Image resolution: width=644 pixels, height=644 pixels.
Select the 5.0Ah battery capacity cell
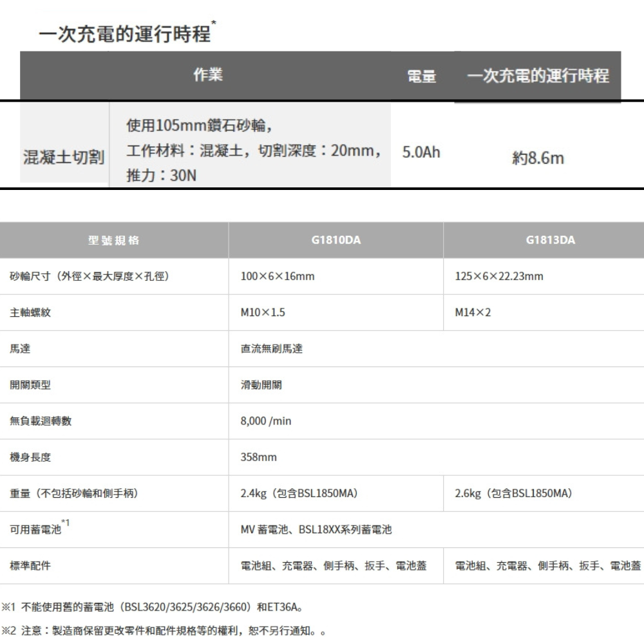[x=421, y=153]
